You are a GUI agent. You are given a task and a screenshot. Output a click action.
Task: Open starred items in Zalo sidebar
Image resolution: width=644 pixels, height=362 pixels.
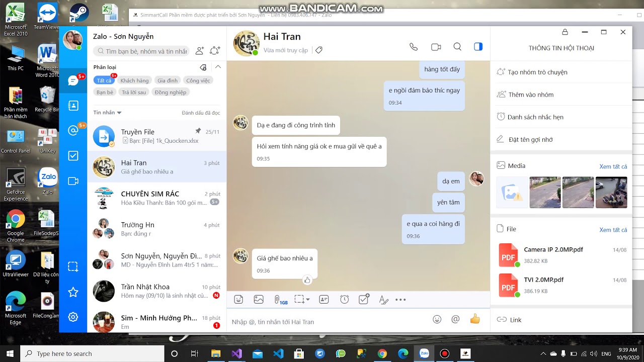tap(73, 292)
